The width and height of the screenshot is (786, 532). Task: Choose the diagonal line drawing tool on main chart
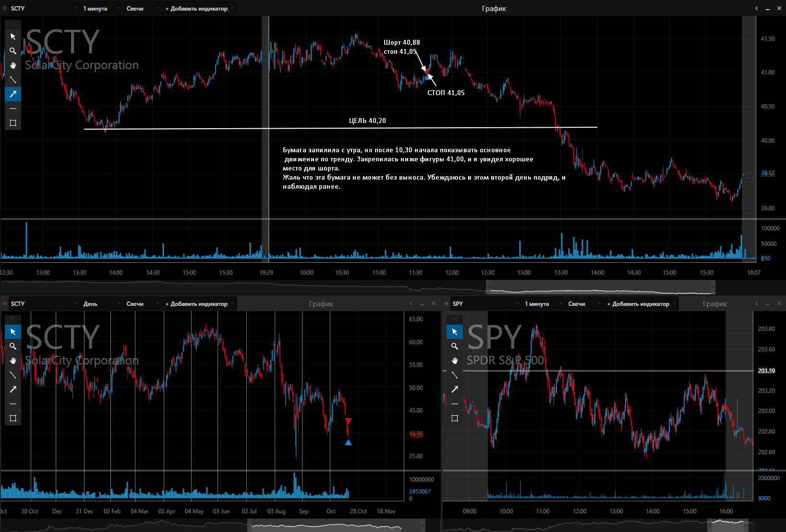tap(13, 80)
